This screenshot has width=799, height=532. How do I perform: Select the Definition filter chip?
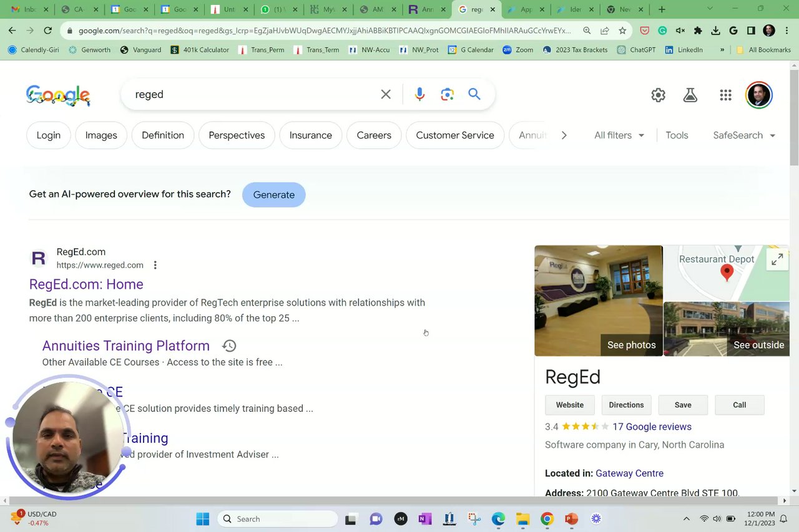coord(163,135)
